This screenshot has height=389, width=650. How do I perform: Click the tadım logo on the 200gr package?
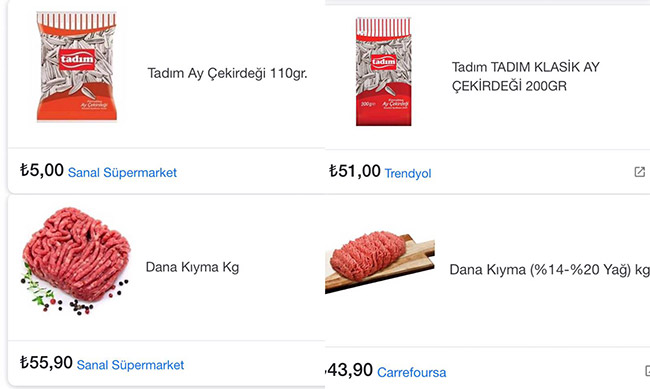[x=383, y=62]
